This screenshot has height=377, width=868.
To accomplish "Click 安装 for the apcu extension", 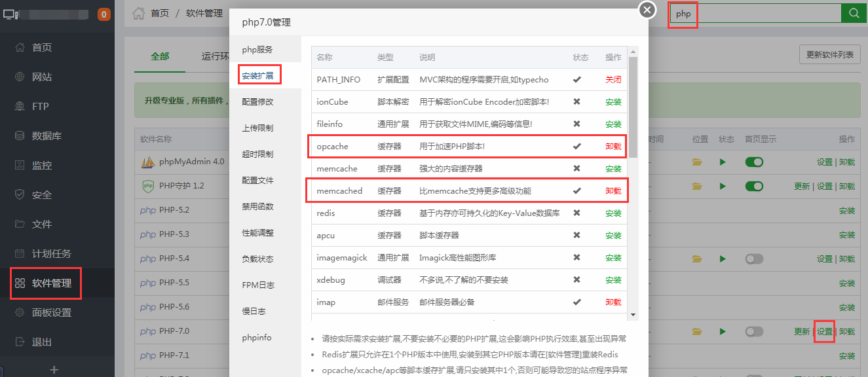I will coord(613,236).
